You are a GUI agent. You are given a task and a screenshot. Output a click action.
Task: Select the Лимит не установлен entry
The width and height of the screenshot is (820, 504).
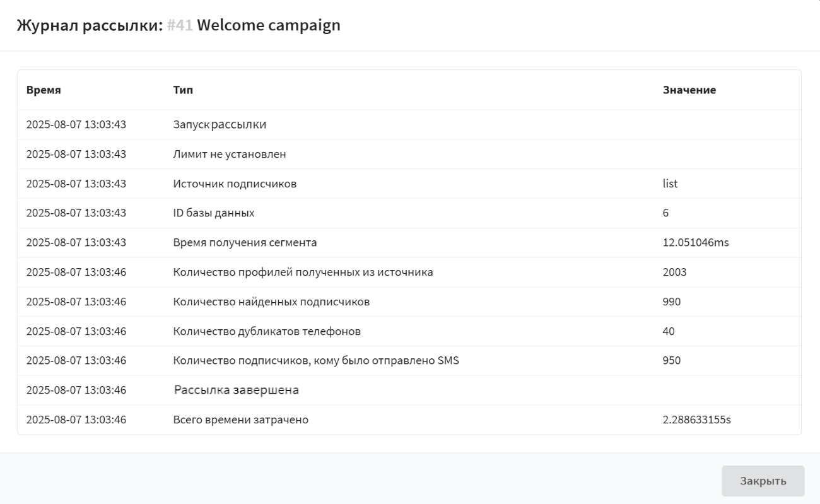[x=230, y=154]
